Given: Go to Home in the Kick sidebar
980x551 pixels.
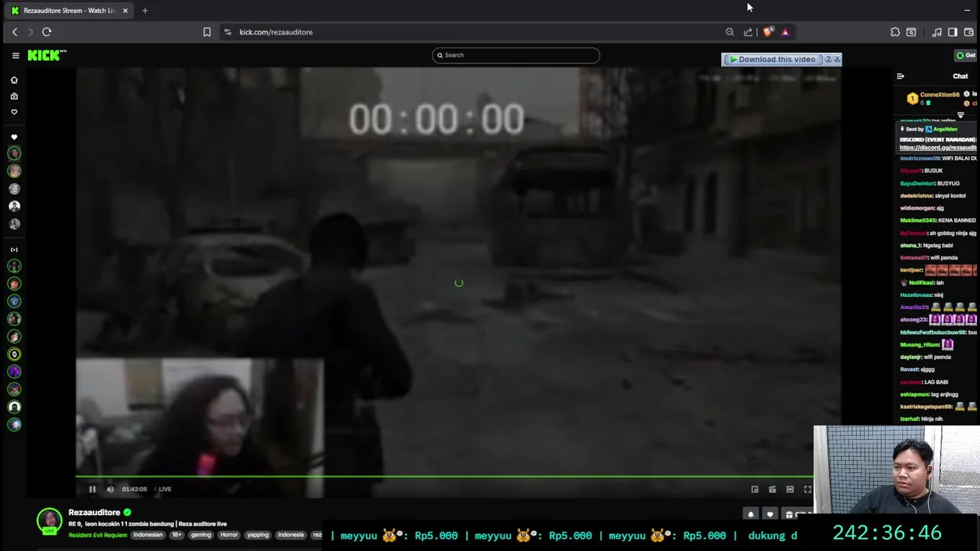Looking at the screenshot, I should click(x=14, y=80).
